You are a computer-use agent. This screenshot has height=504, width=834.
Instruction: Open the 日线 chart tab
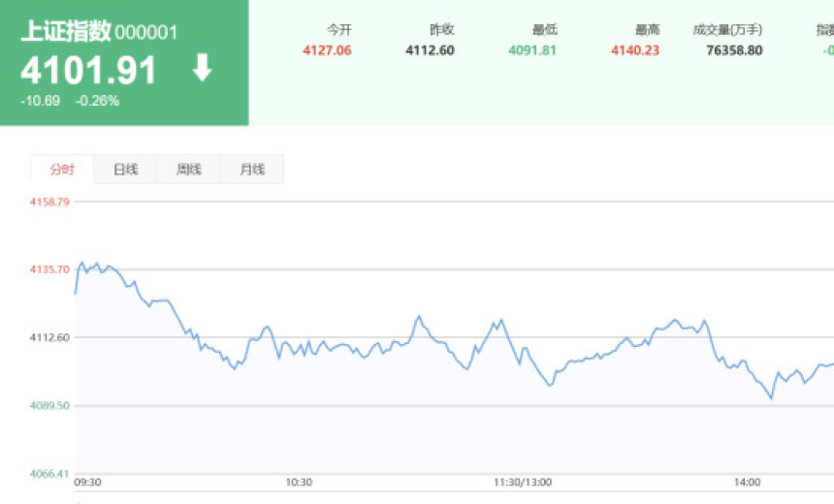tap(125, 170)
